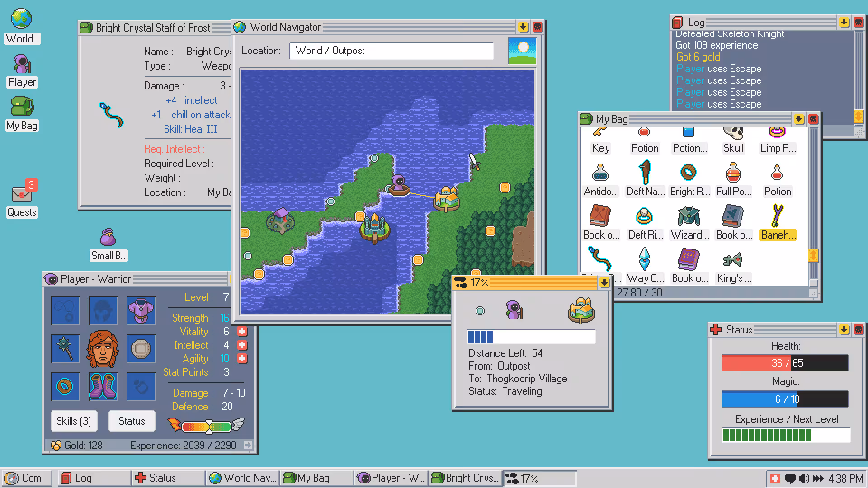
Task: Increase Agility with the plus button
Action: coord(242,359)
